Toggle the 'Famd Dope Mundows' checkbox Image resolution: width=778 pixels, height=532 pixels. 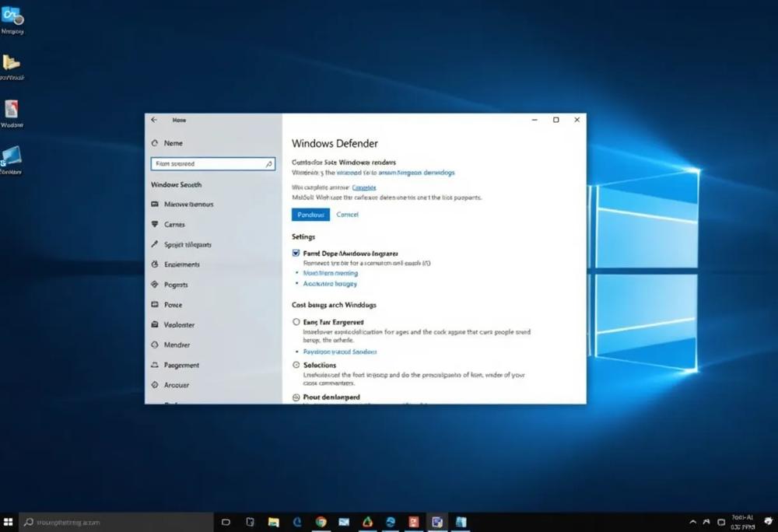pyautogui.click(x=296, y=253)
